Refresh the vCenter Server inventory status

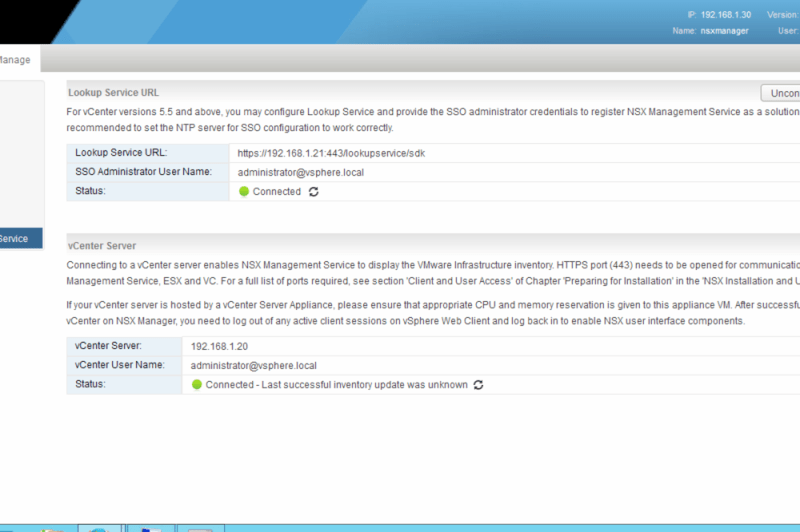pos(478,384)
